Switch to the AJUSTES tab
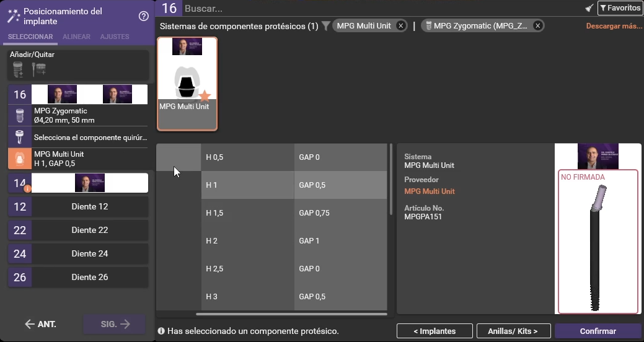 tap(115, 37)
